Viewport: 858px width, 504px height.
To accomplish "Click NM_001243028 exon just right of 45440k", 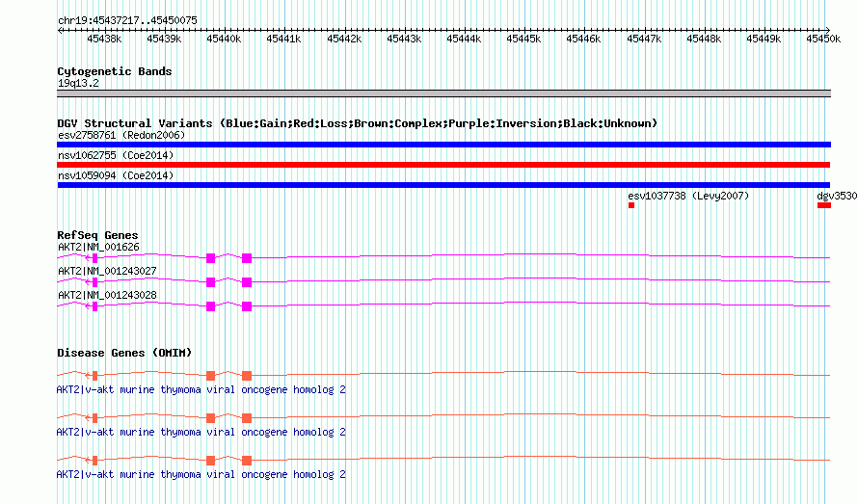I will pos(247,306).
